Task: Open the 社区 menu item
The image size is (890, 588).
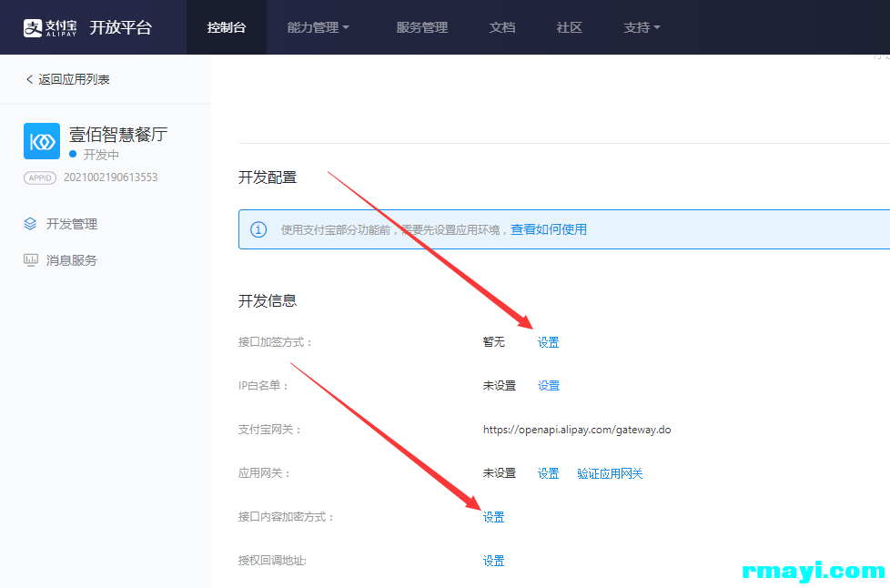Action: click(x=570, y=27)
